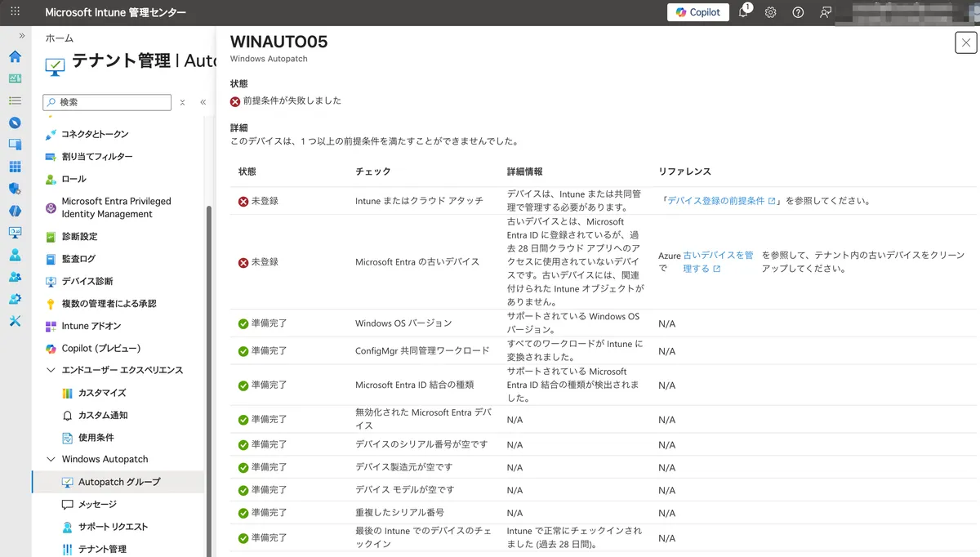The width and height of the screenshot is (980, 557).
Task: Open Troubleshooting tools icon in rail
Action: pos(15,321)
